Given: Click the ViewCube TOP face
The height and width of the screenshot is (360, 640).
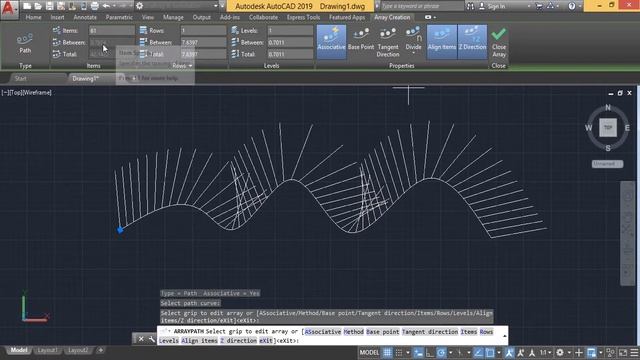Looking at the screenshot, I should (x=608, y=128).
